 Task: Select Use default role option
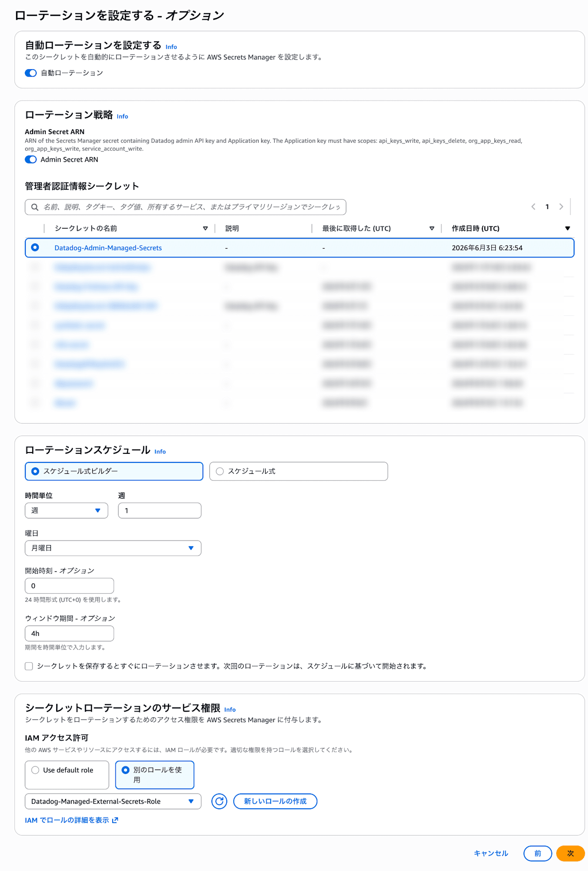67,775
